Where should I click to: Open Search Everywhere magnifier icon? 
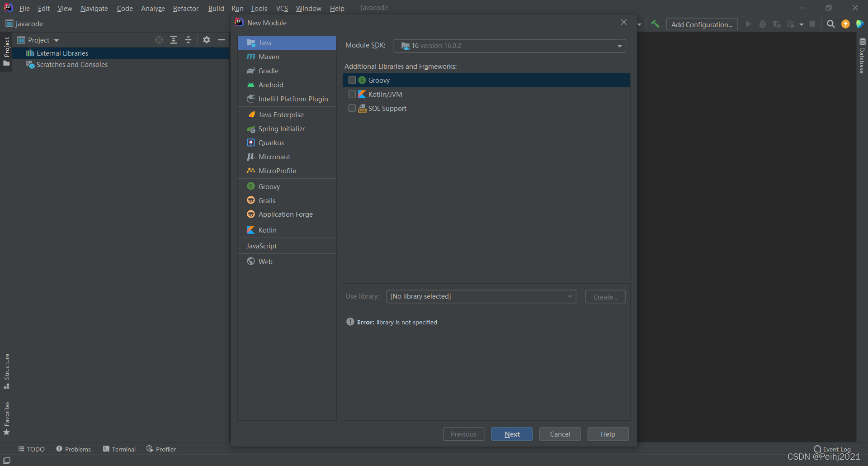tap(830, 24)
